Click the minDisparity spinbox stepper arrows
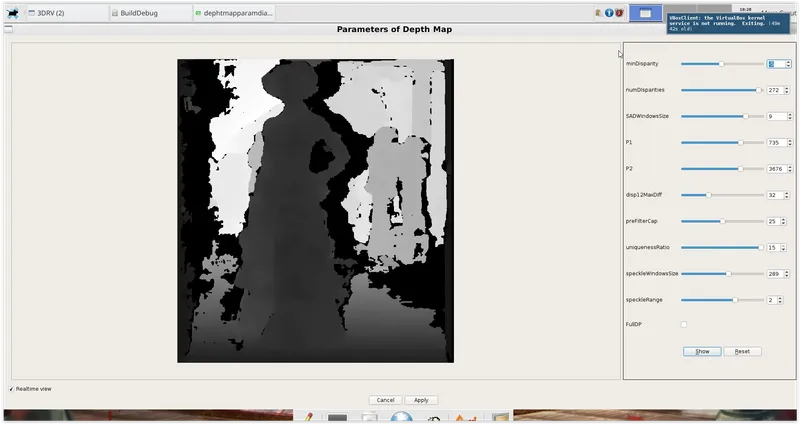 [x=788, y=64]
